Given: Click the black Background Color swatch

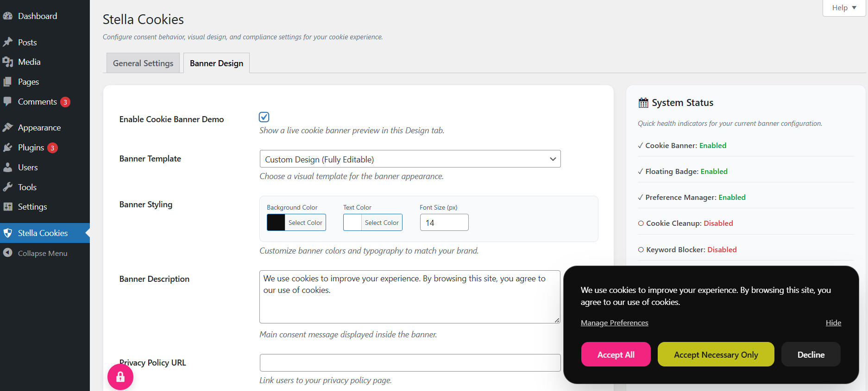Looking at the screenshot, I should point(276,223).
